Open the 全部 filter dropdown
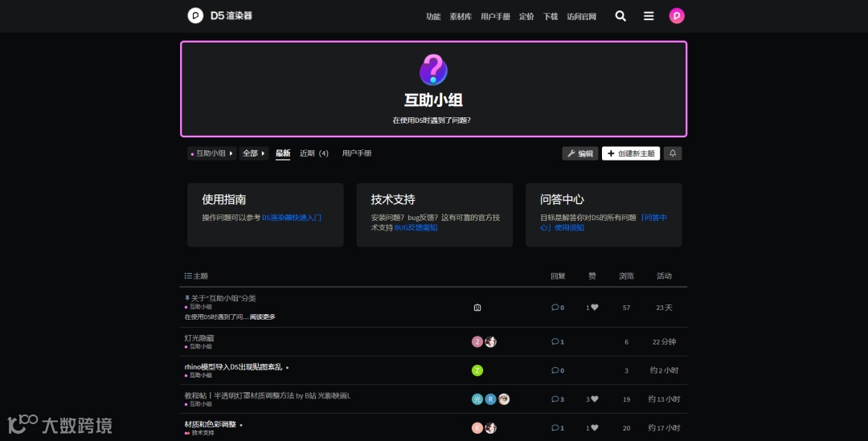868x441 pixels. pyautogui.click(x=254, y=153)
